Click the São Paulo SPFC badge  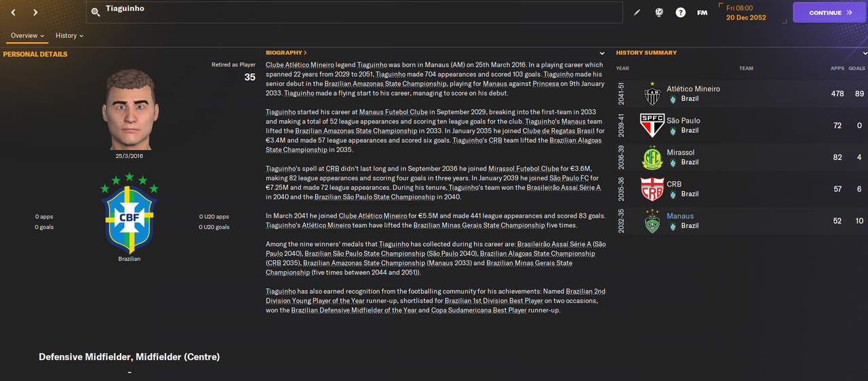click(x=652, y=125)
